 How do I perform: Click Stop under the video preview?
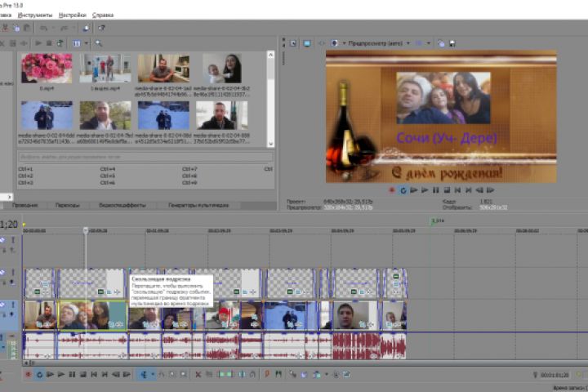coord(447,190)
